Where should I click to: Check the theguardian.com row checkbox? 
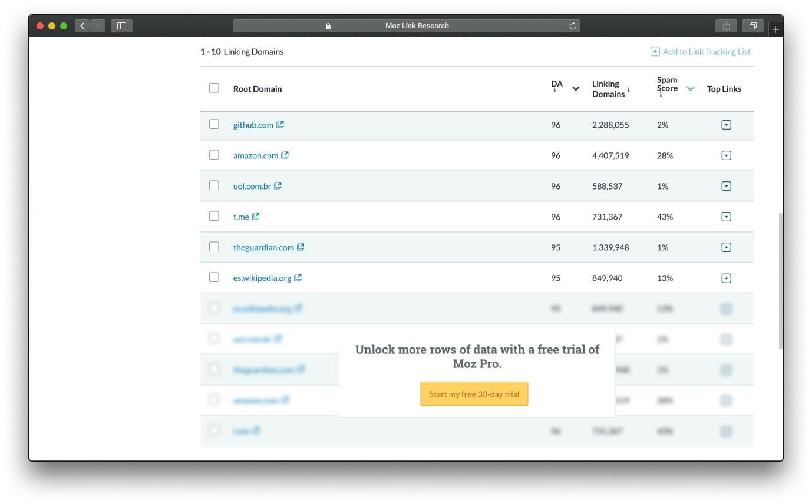pyautogui.click(x=214, y=247)
